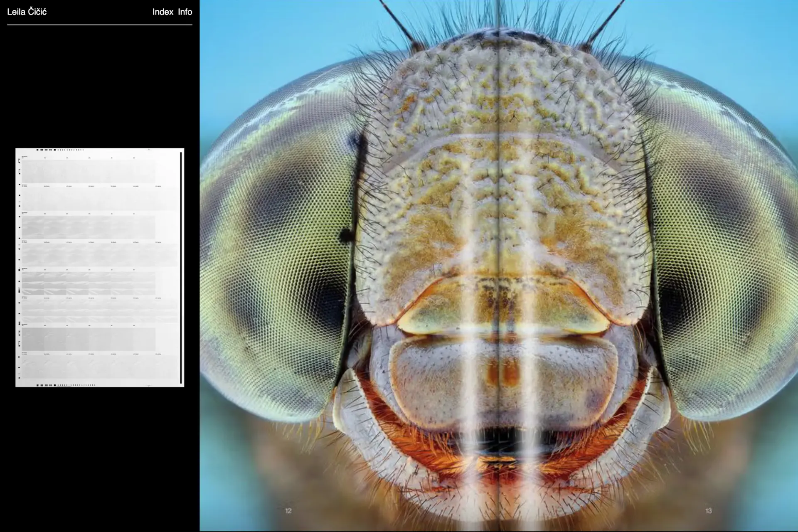
Task: Click the dragonfly macro book spread image
Action: [x=498, y=266]
